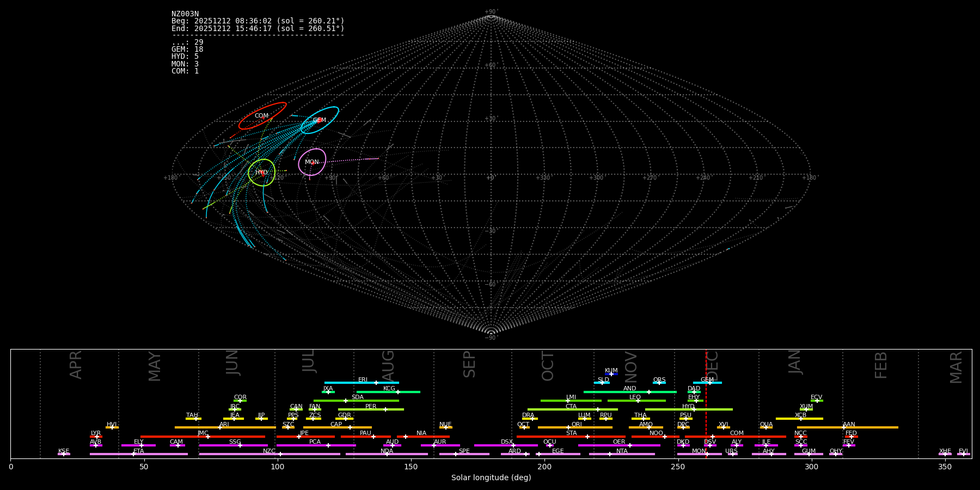Click the +90 declination label at map top
980x490 pixels.
coord(491,12)
